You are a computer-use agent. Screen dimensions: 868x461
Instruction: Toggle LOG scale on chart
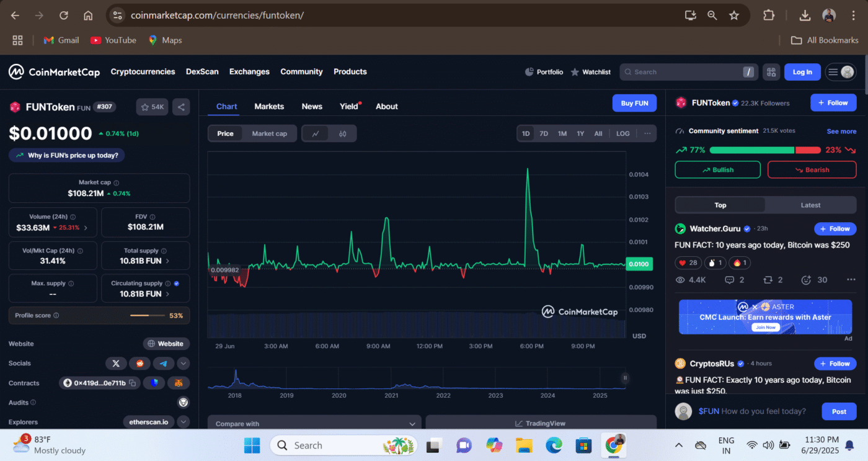point(623,133)
